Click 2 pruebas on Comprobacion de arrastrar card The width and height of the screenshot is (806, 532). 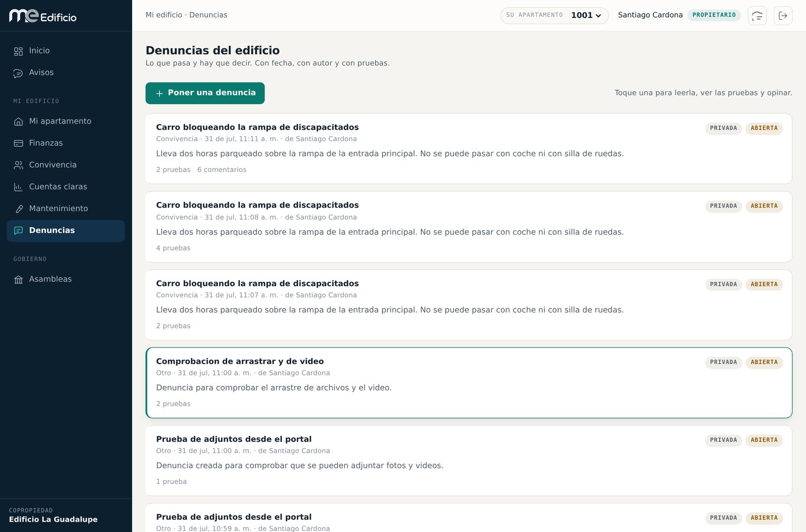[x=173, y=404]
